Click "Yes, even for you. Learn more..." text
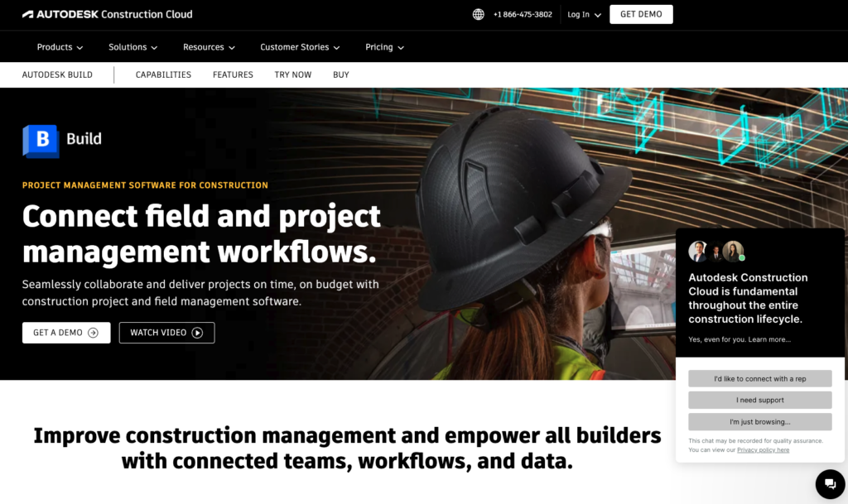Viewport: 848px width, 504px height. pyautogui.click(x=740, y=339)
